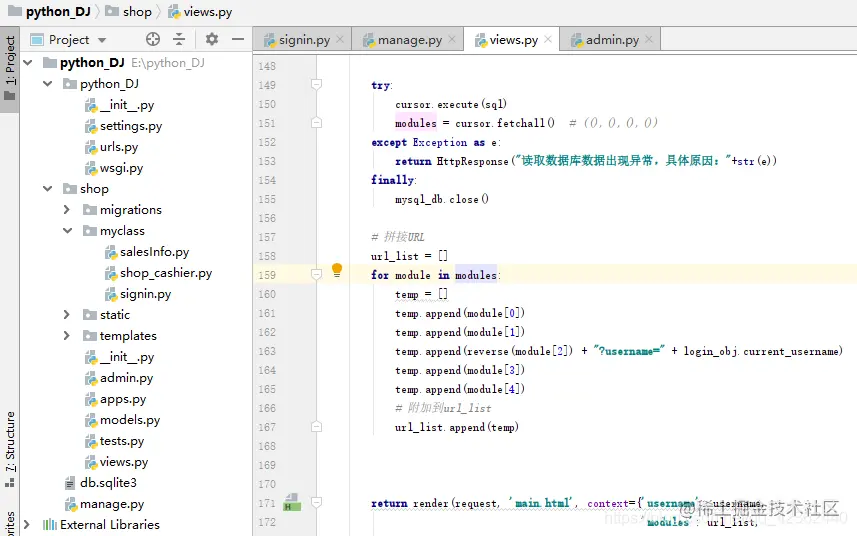Close the views.py tab
Image resolution: width=857 pixels, height=536 pixels.
548,39
